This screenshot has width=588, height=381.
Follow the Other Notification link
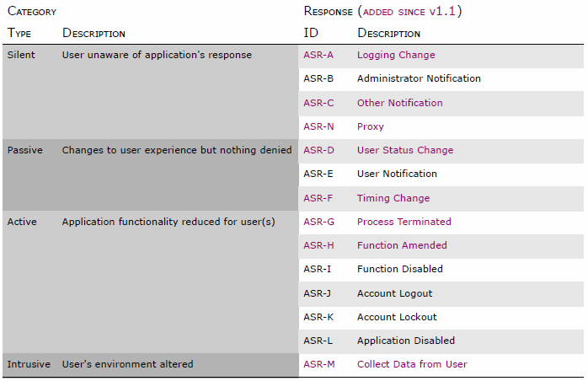[x=399, y=103]
